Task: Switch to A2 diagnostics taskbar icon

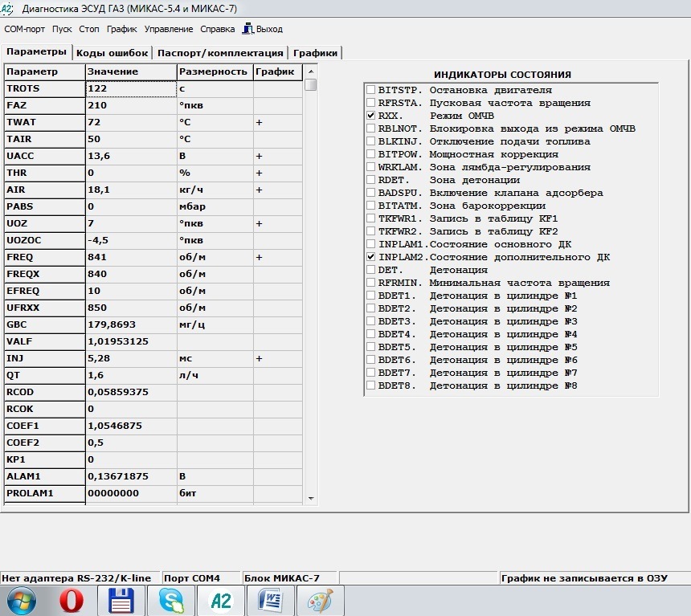Action: coord(221,601)
